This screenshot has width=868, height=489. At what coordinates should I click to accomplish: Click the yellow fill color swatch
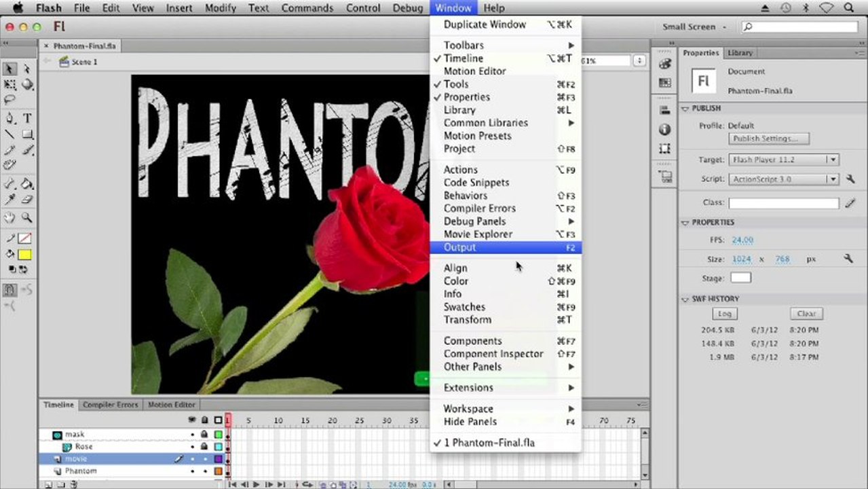click(x=25, y=255)
